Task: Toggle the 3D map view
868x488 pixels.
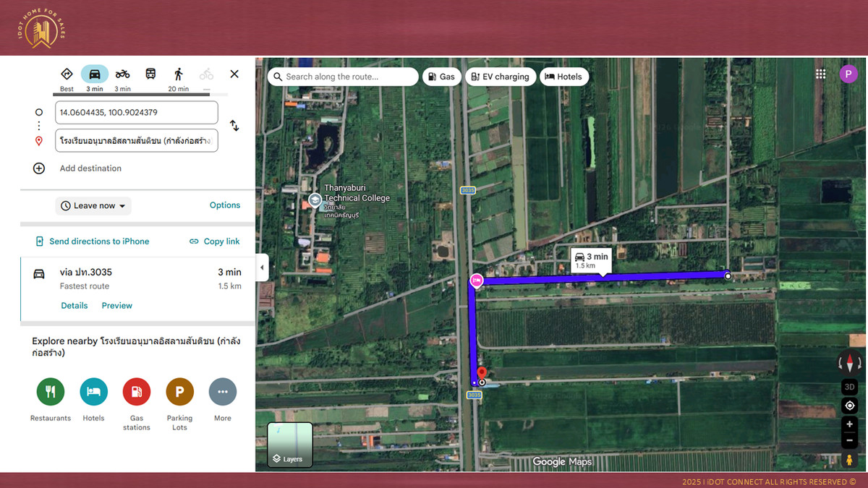Action: tap(850, 387)
